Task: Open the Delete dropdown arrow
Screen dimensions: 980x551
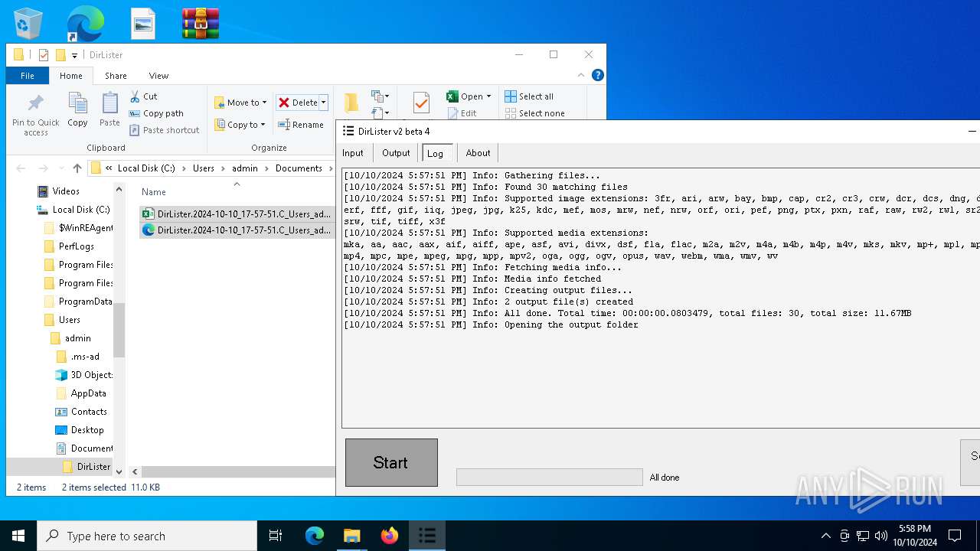Action: coord(324,103)
